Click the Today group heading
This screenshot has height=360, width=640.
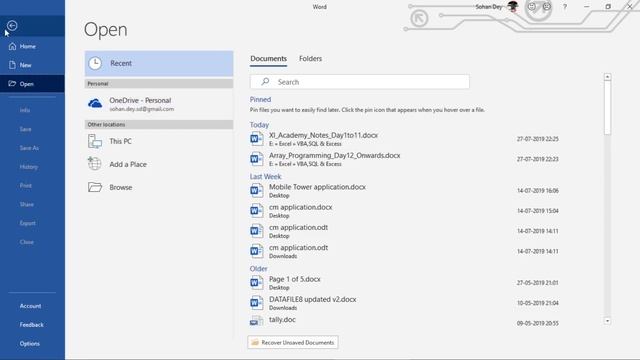click(x=259, y=124)
